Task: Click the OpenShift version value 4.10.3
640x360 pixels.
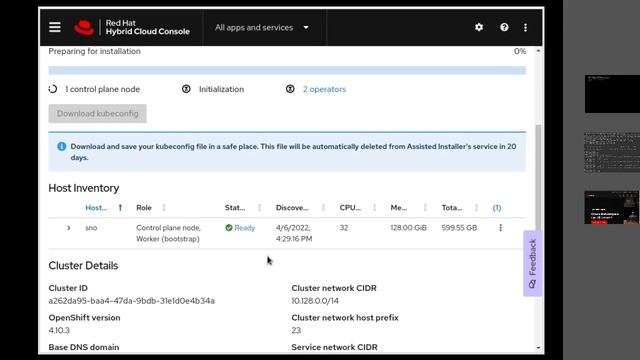Action: point(59,330)
